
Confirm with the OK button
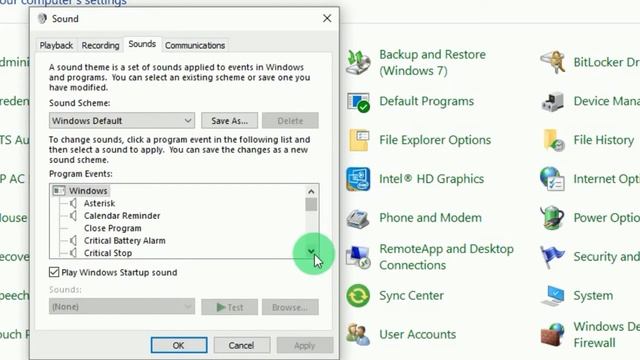pyautogui.click(x=179, y=345)
